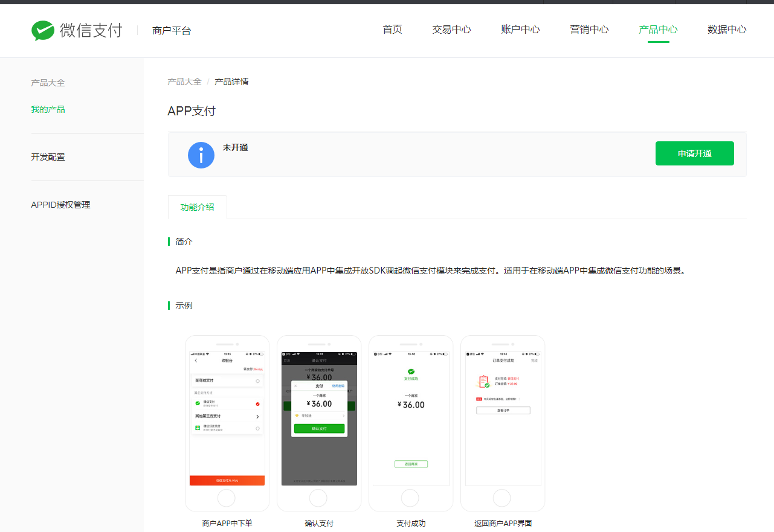Open 账户中心 in the top navigation
Viewport: 774px width, 532px height.
520,30
